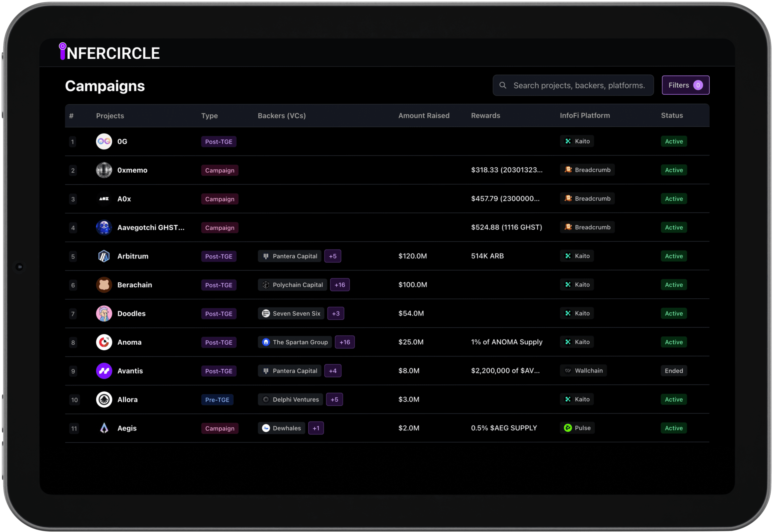Expand the +3 backers on Doodles row
The width and height of the screenshot is (773, 532).
coord(336,313)
